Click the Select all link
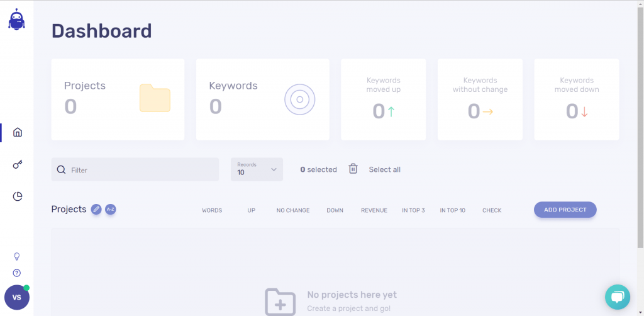 pos(384,169)
